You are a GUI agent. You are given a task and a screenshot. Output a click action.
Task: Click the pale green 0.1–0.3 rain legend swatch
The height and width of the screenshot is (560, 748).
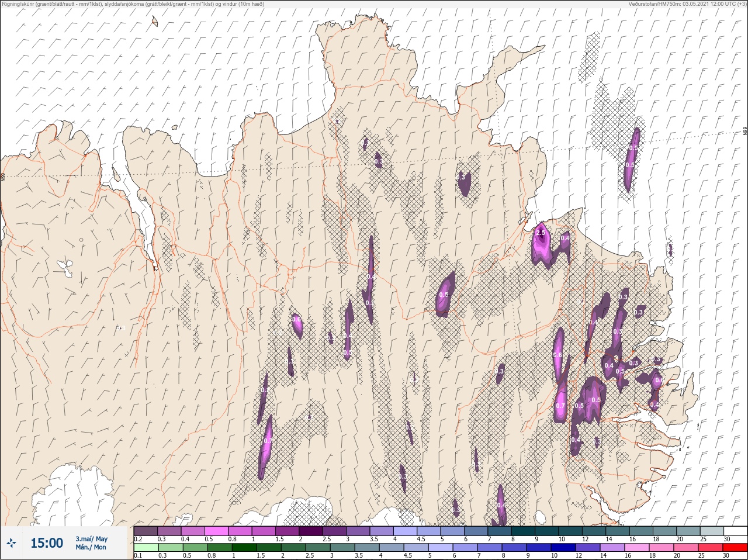pos(146,548)
